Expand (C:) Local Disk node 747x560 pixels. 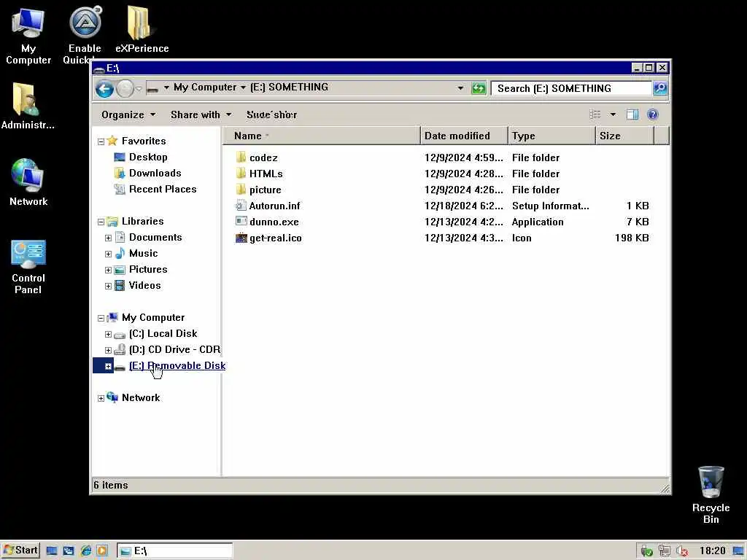(108, 334)
